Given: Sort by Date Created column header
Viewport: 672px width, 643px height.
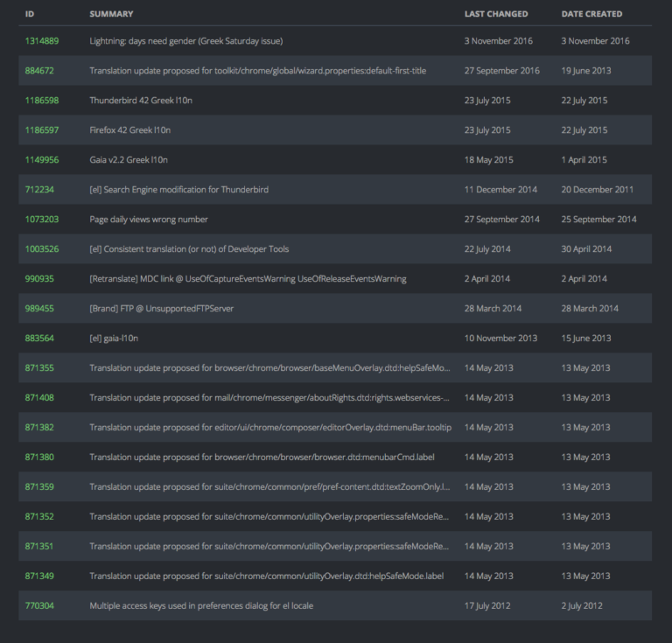Looking at the screenshot, I should [591, 14].
